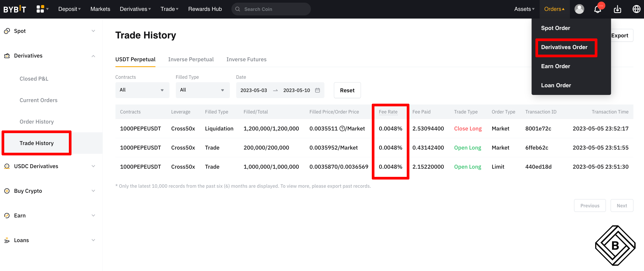Click the Spot sidebar icon
This screenshot has height=271, width=644.
coord(7,31)
